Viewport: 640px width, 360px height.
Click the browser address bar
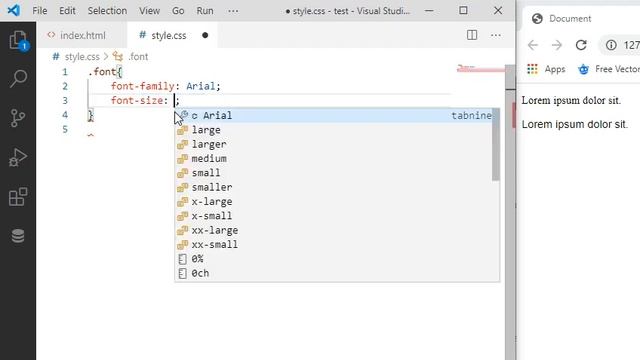point(620,45)
